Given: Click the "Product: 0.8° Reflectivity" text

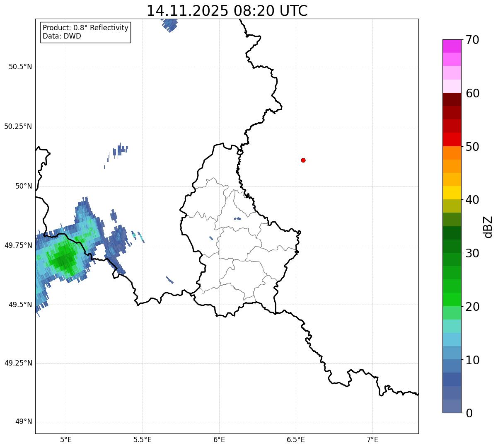Looking at the screenshot, I should [86, 28].
